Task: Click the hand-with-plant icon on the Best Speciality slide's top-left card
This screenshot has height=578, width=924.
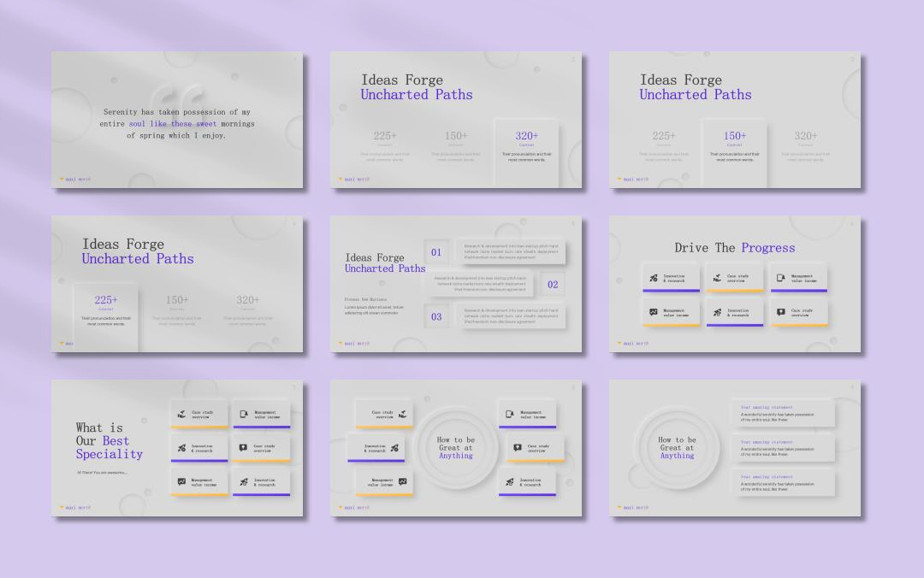Action: [181, 414]
